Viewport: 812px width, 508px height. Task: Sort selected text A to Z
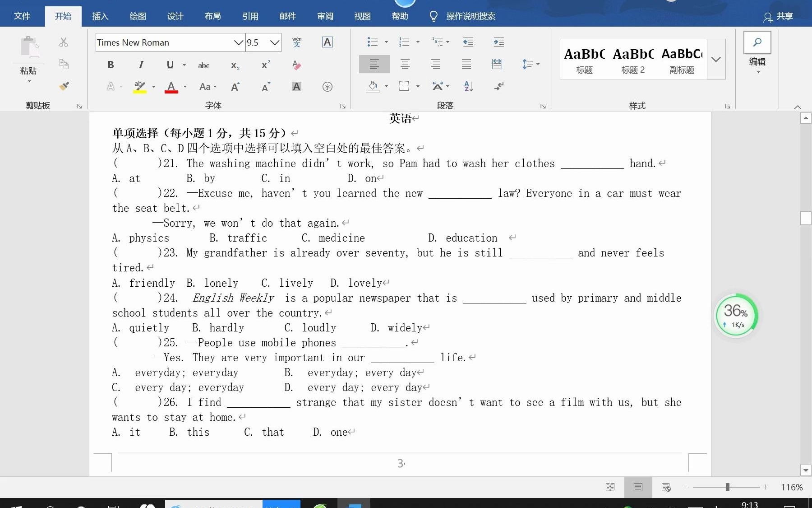(468, 86)
